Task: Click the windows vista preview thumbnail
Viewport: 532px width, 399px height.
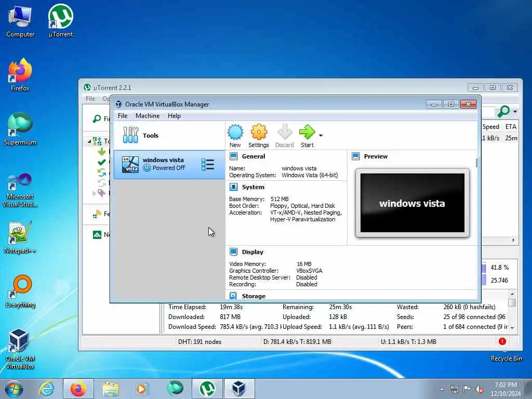Action: tap(412, 203)
